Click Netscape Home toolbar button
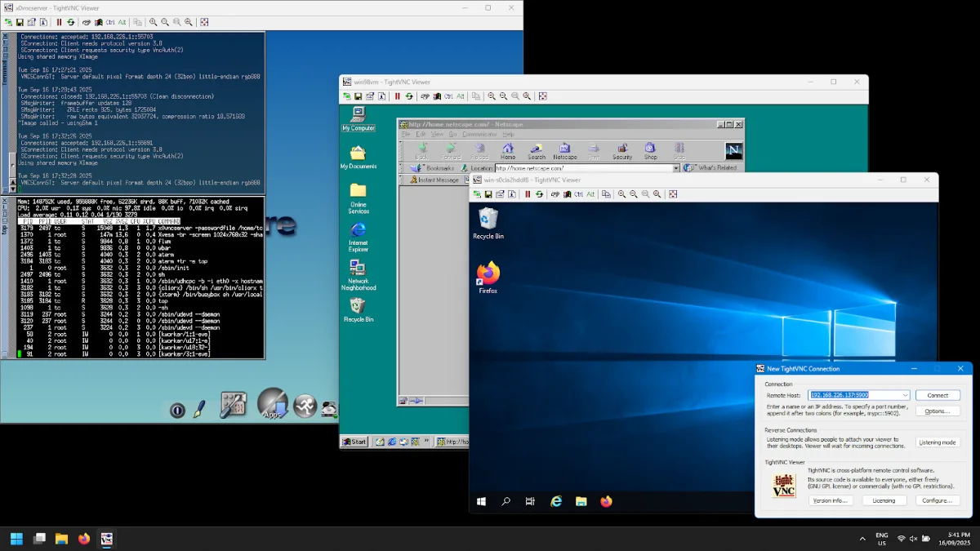Screen dimensions: 980x551 click(508, 151)
